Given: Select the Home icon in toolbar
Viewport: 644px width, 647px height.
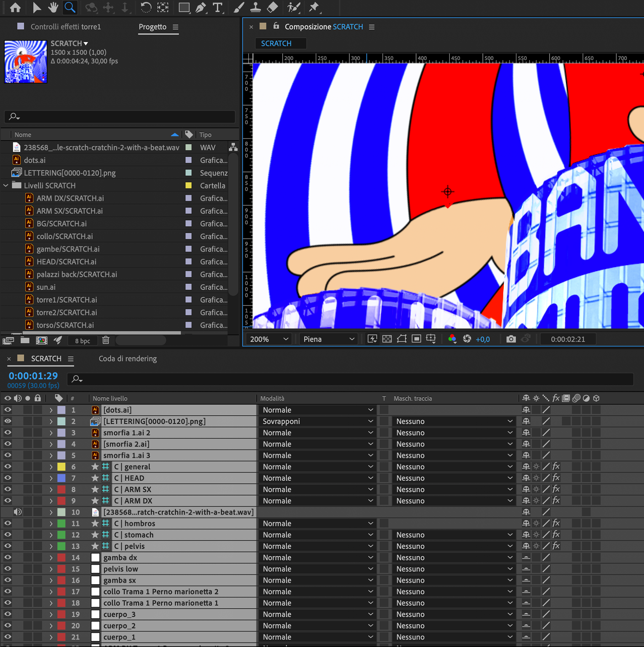Looking at the screenshot, I should (x=15, y=7).
